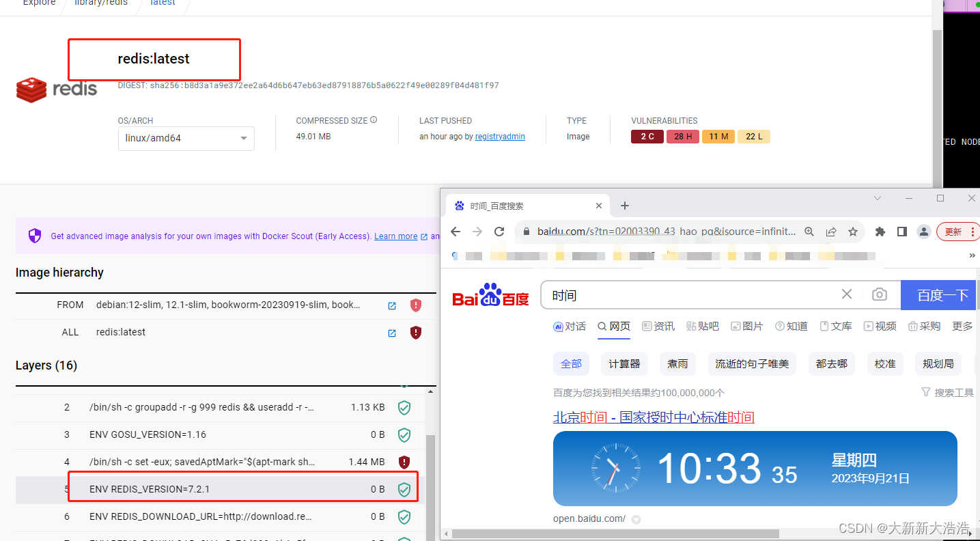Image resolution: width=980 pixels, height=541 pixels.
Task: Select the 计算器 filter chip
Action: (625, 364)
